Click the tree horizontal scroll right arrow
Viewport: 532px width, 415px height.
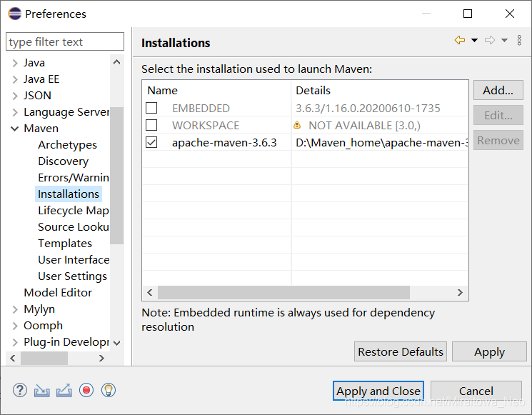[x=101, y=358]
